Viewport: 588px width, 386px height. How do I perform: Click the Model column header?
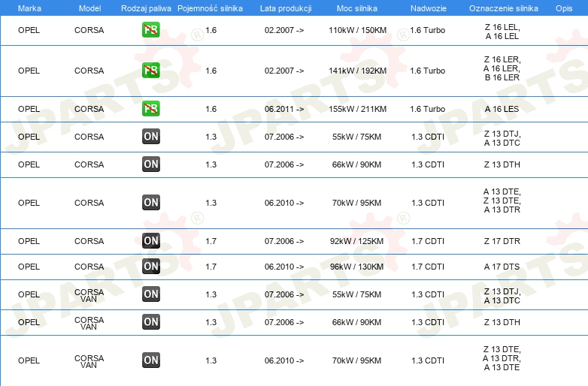click(x=89, y=8)
